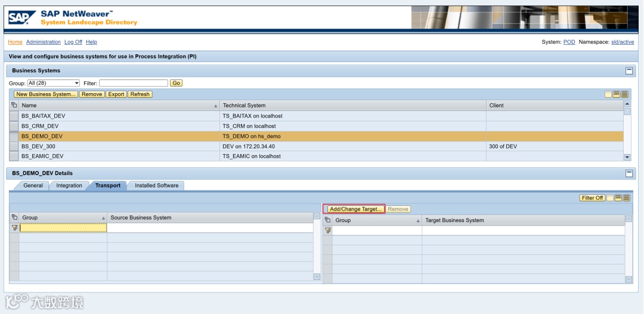Click the three-line view icon beside Filter Off
Screen dimensions: 644x314
tap(626, 198)
